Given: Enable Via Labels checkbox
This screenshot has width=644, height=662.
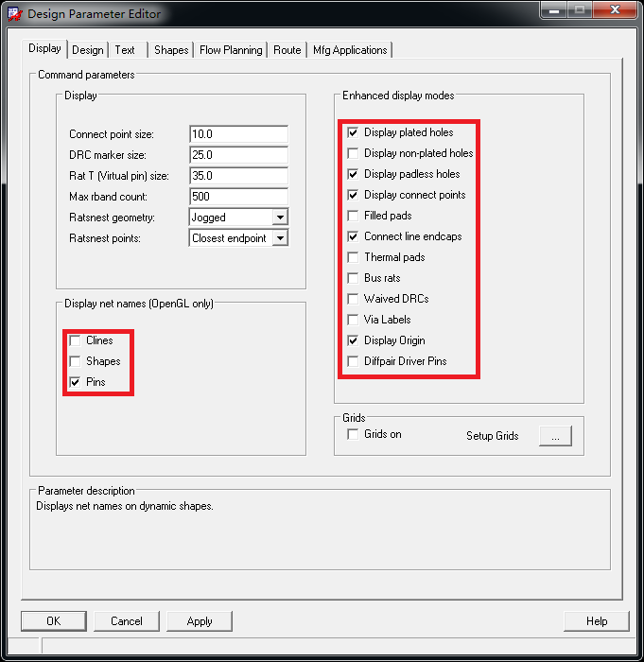Looking at the screenshot, I should 353,320.
